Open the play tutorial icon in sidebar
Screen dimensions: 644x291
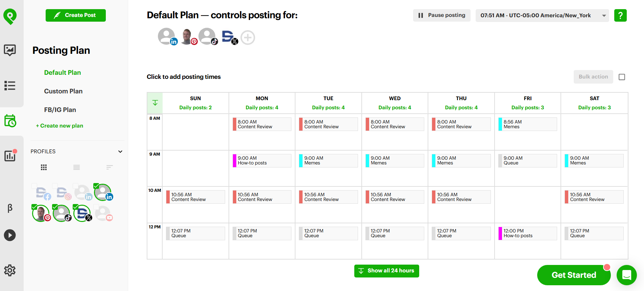(10, 235)
